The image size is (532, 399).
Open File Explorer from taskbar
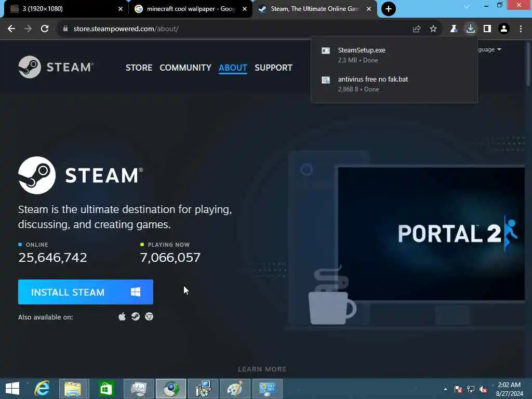(x=73, y=389)
